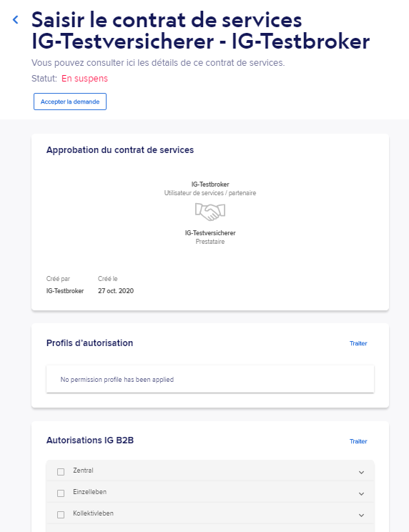
Task: Click the 'Approbation du contrat de services' heading
Action: [120, 150]
